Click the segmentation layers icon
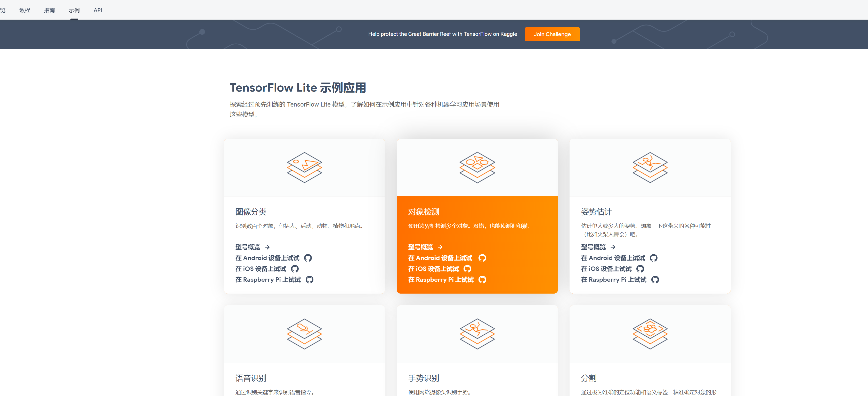The height and width of the screenshot is (396, 868). pyautogui.click(x=650, y=334)
